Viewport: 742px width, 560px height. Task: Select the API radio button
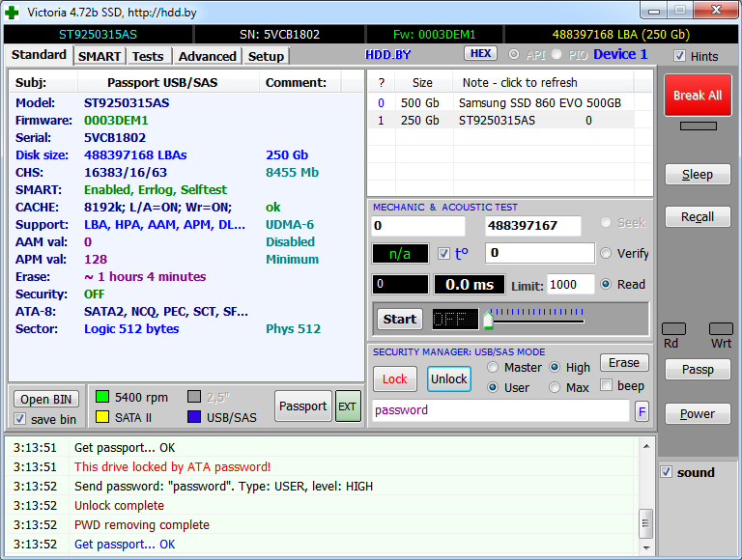(x=514, y=54)
